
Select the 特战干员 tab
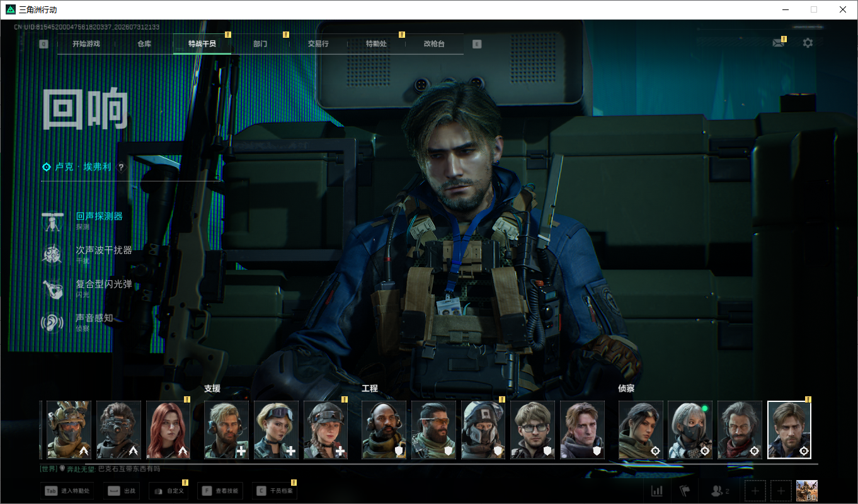pos(202,44)
